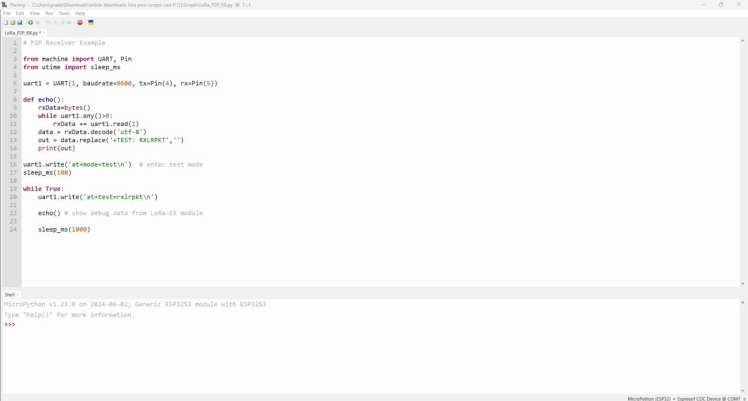Viewport: 748px width, 401px height.
Task: Close the Thonny window
Action: 738,5
